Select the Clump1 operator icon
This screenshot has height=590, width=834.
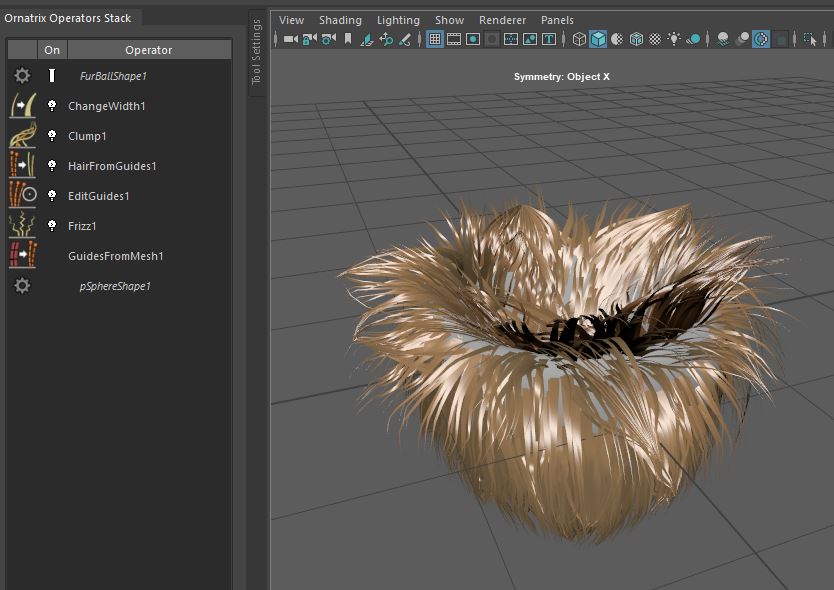click(22, 136)
